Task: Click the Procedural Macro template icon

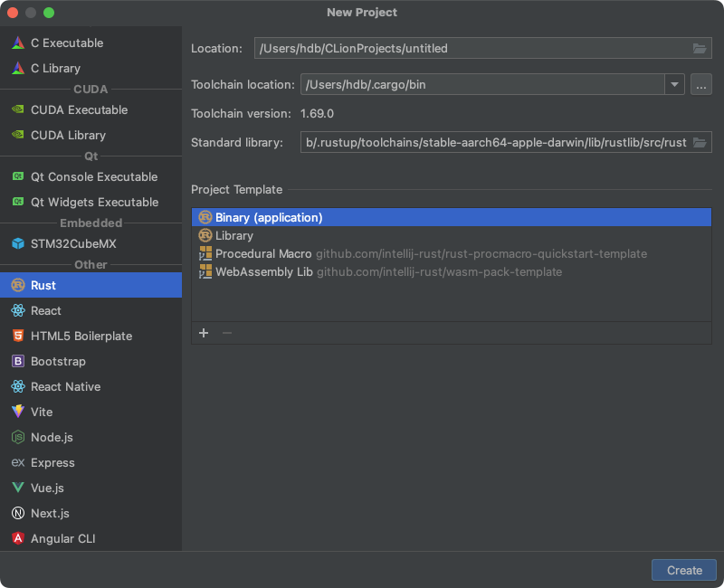Action: pyautogui.click(x=205, y=253)
